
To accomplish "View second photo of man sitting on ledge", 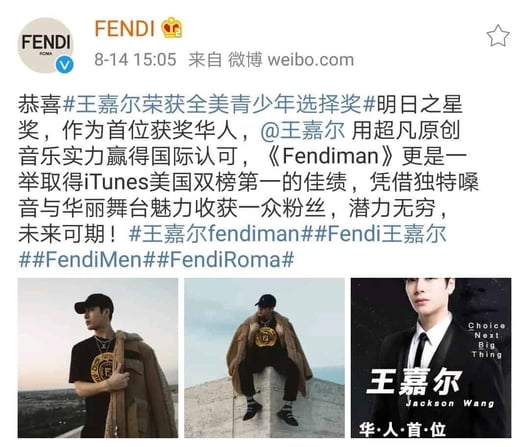I will (x=264, y=358).
